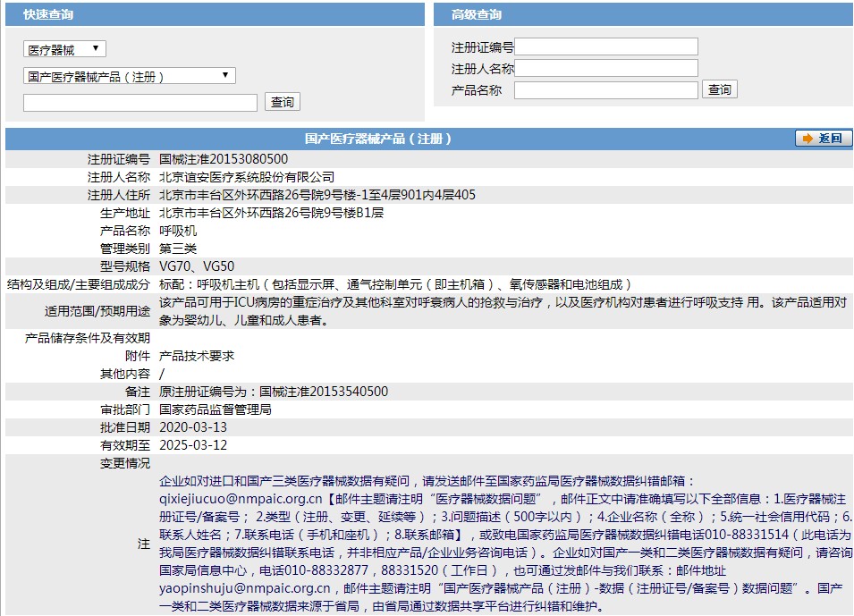The width and height of the screenshot is (854, 616).
Task: Select production address ending in B1层
Action: coord(271,213)
